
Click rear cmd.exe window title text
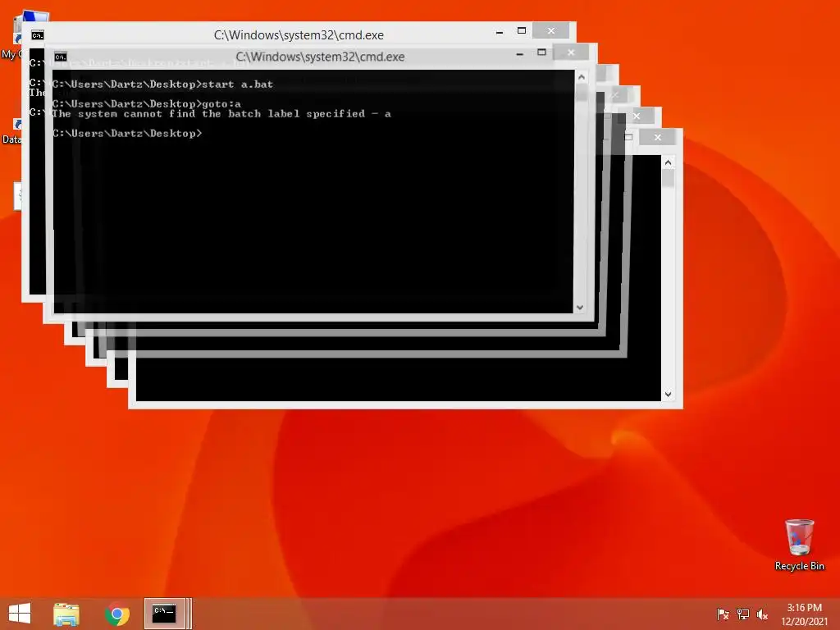point(299,35)
